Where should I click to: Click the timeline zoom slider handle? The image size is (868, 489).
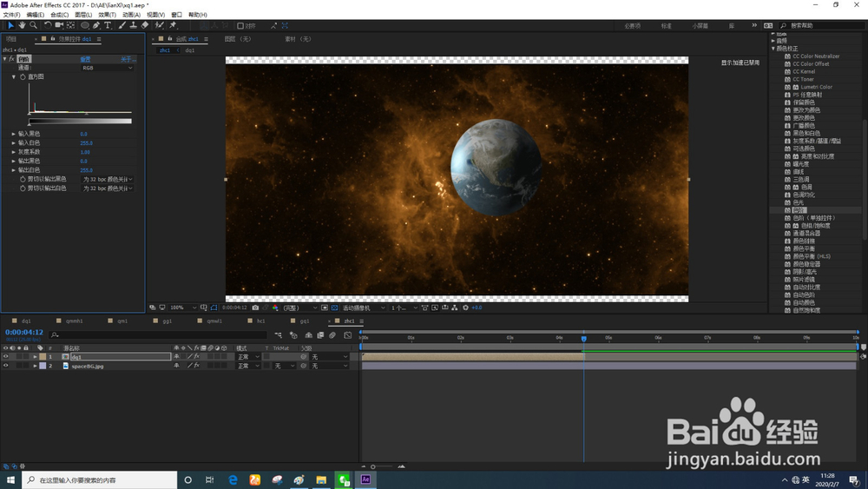(x=373, y=466)
